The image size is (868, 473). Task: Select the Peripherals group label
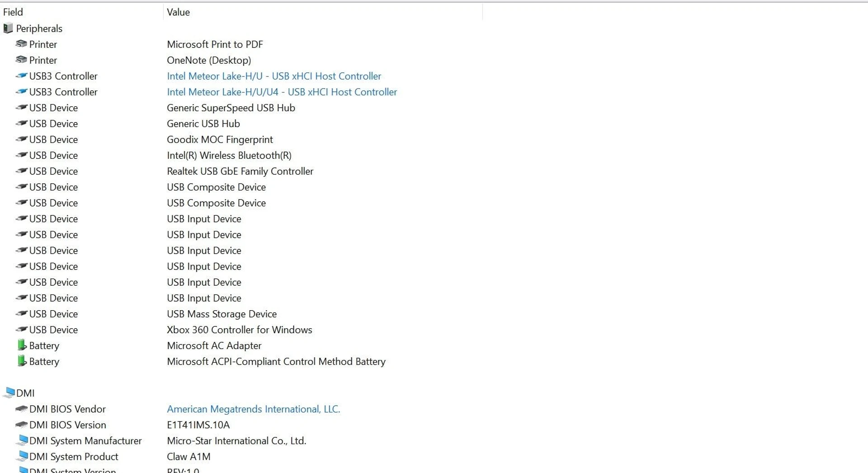tap(39, 28)
